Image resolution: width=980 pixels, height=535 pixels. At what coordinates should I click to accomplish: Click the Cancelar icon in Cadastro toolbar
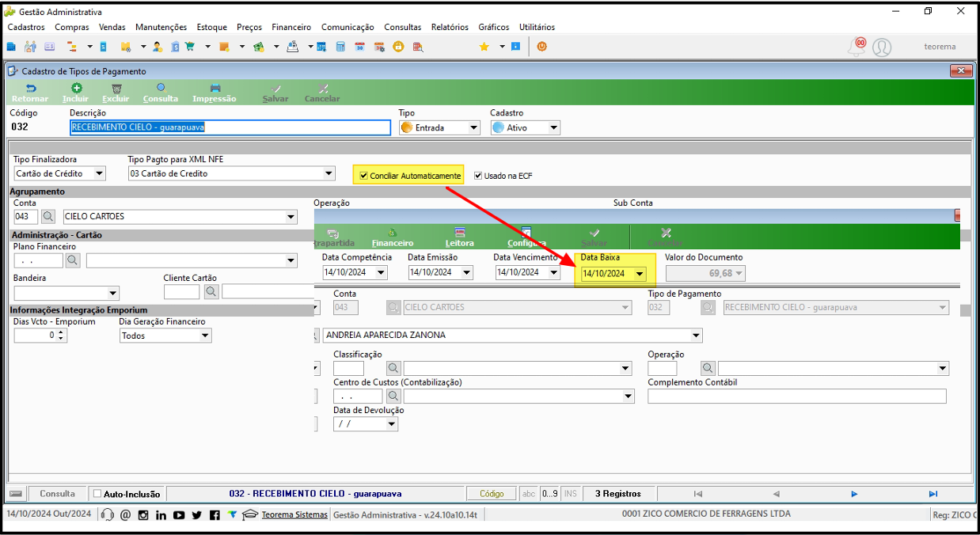point(322,89)
